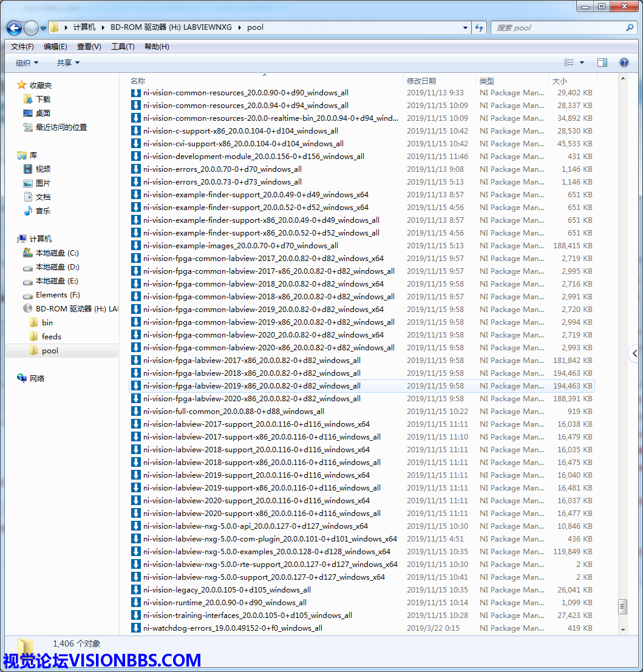Toggle the preview pane button
This screenshot has height=672, width=643.
point(602,63)
